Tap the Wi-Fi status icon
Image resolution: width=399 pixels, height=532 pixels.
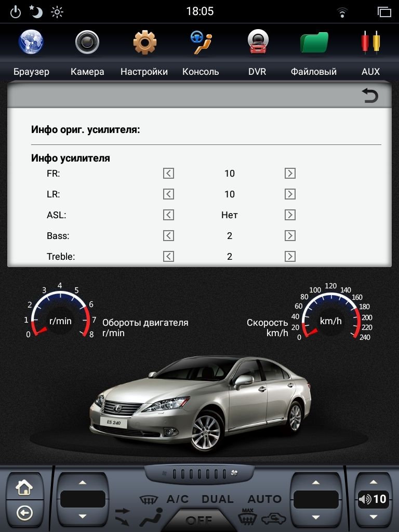pos(342,12)
